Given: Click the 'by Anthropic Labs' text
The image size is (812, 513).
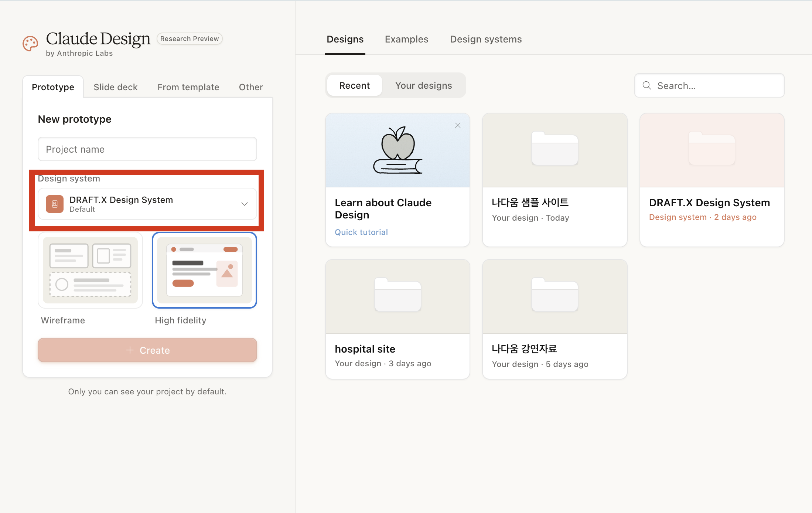Looking at the screenshot, I should click(79, 53).
